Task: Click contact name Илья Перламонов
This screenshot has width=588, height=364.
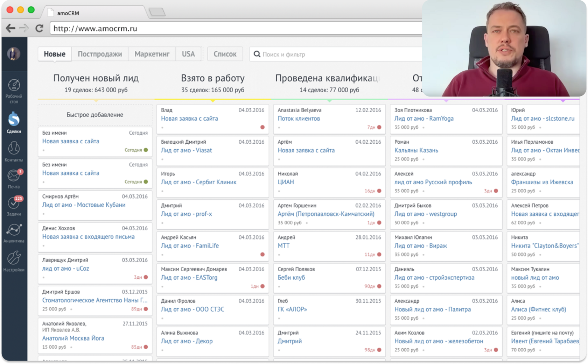Action: coord(532,142)
